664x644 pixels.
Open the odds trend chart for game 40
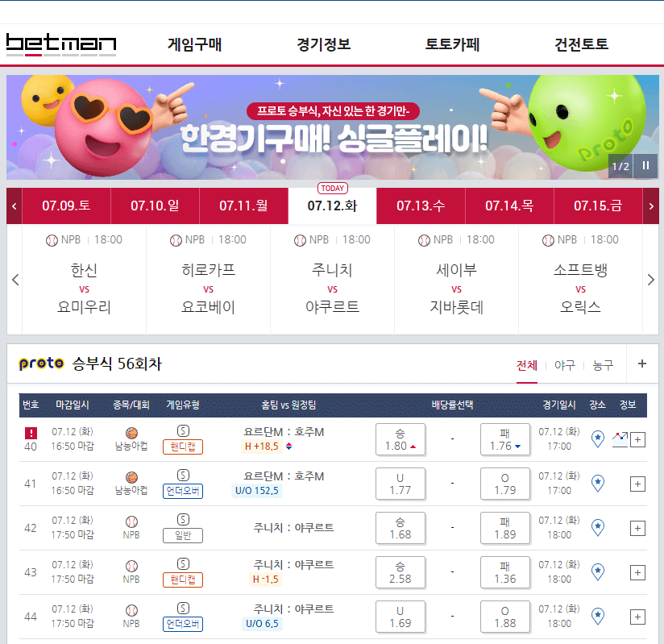tap(620, 439)
